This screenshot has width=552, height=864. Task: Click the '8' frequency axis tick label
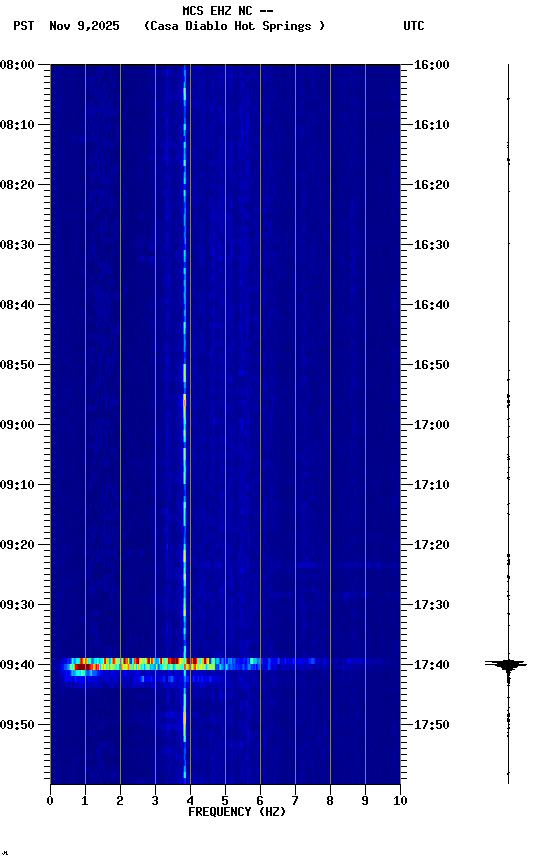pos(330,801)
